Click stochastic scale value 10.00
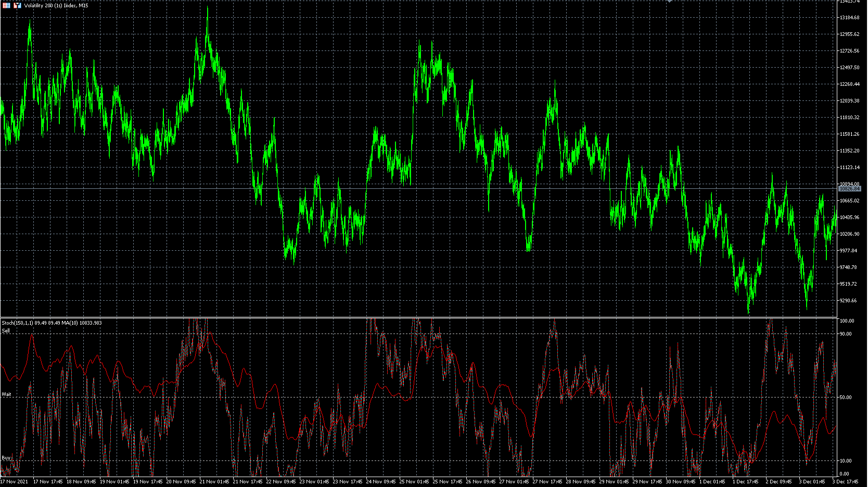 coord(846,461)
